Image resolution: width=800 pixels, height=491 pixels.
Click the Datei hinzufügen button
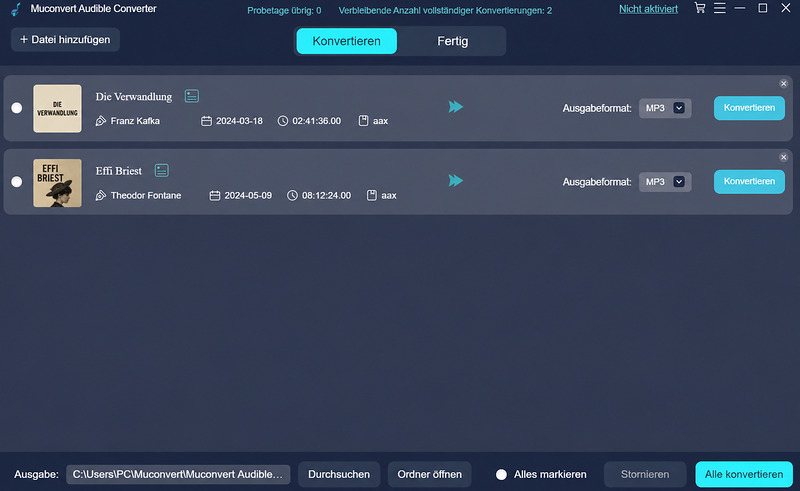(x=65, y=39)
